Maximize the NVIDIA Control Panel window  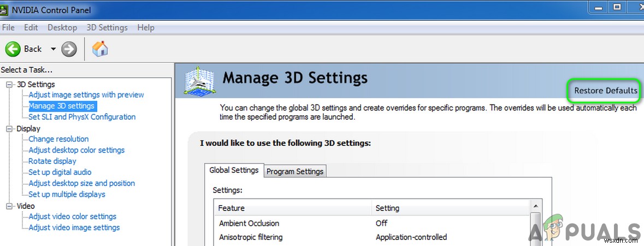[x=617, y=7]
